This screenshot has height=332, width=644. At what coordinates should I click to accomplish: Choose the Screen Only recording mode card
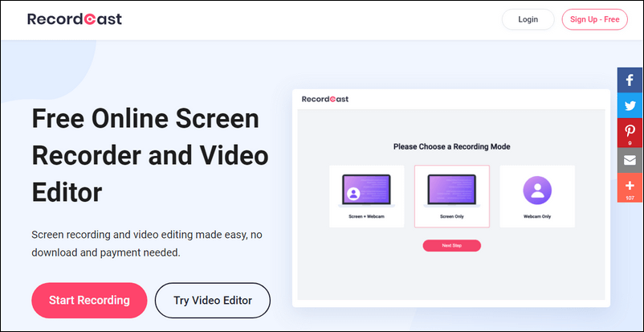[x=451, y=196]
